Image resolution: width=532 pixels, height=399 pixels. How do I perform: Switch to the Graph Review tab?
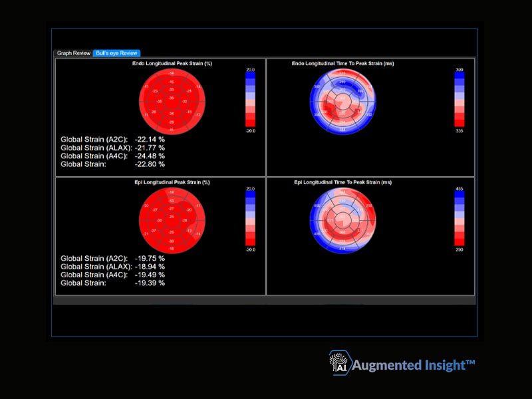tap(73, 53)
